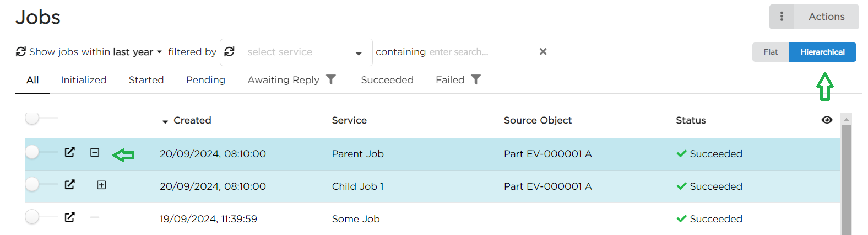The height and width of the screenshot is (235, 868).
Task: Open the Some Job row's external link
Action: coord(69,217)
